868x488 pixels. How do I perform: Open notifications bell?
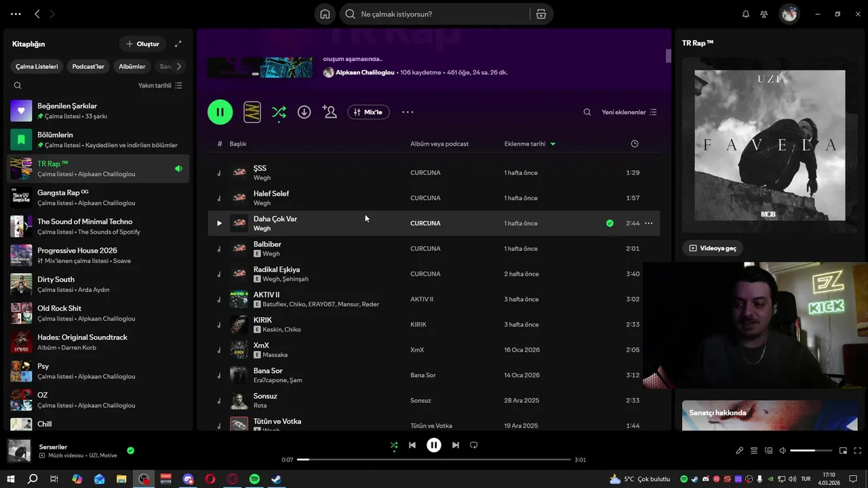coord(746,14)
